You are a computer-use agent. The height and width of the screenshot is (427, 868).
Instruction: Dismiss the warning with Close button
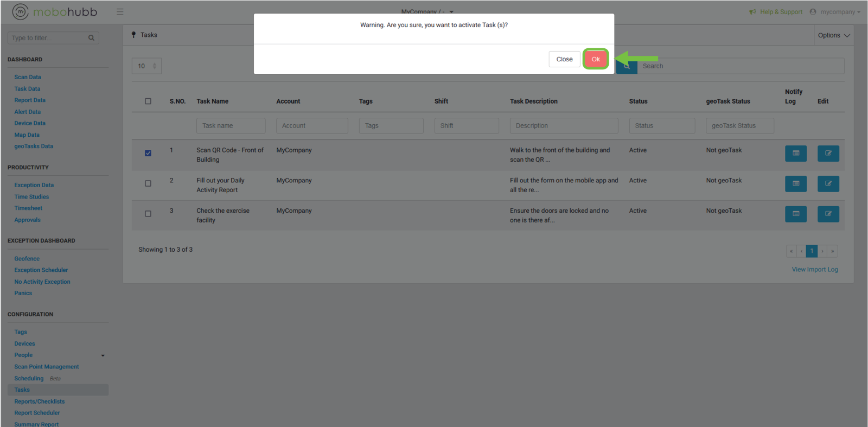pyautogui.click(x=564, y=59)
